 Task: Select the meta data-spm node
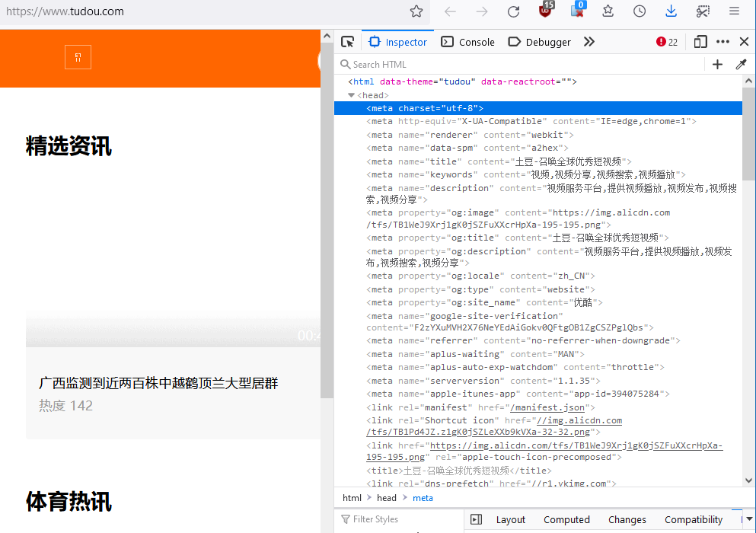pos(467,148)
